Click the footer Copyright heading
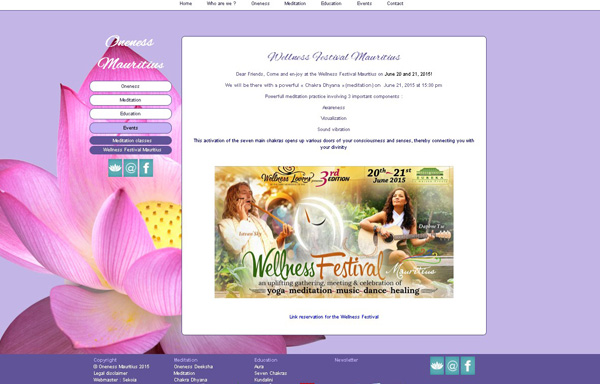600x384 pixels. [105, 360]
